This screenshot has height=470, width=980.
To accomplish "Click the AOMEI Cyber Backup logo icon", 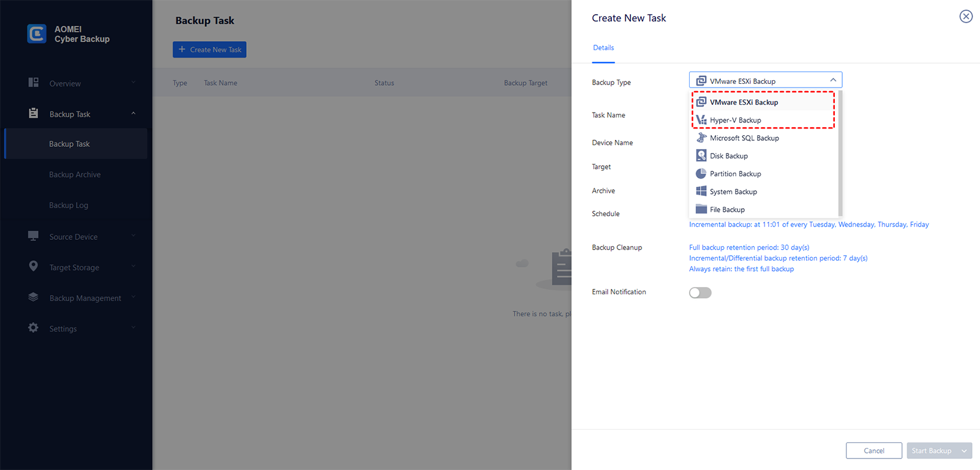I will [37, 34].
